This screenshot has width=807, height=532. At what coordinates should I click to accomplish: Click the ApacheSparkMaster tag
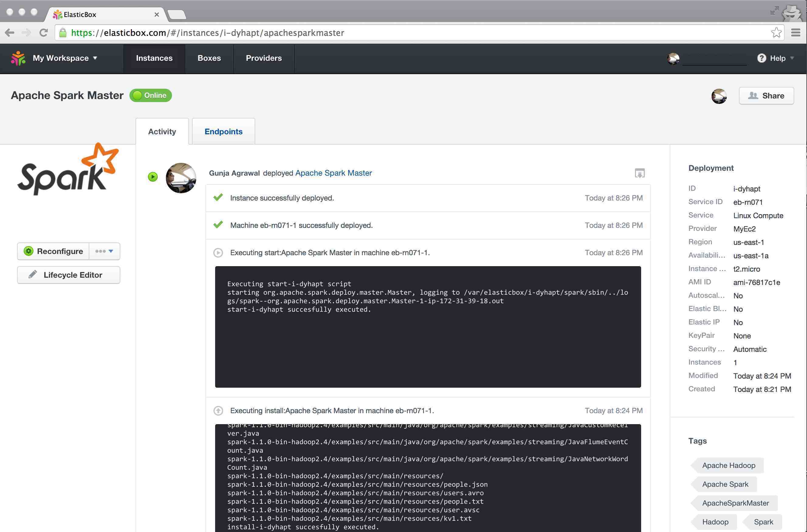pos(734,503)
